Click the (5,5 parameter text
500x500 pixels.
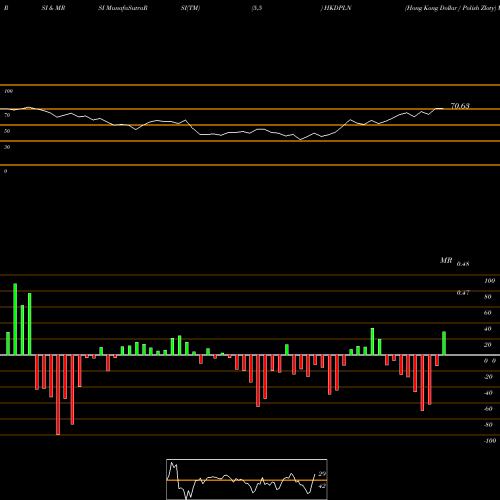[x=257, y=8]
